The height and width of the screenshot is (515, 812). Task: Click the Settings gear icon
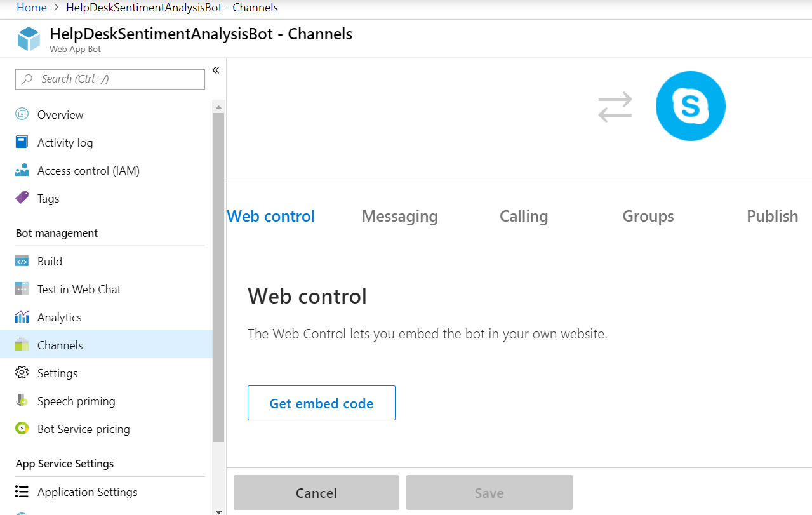click(22, 373)
